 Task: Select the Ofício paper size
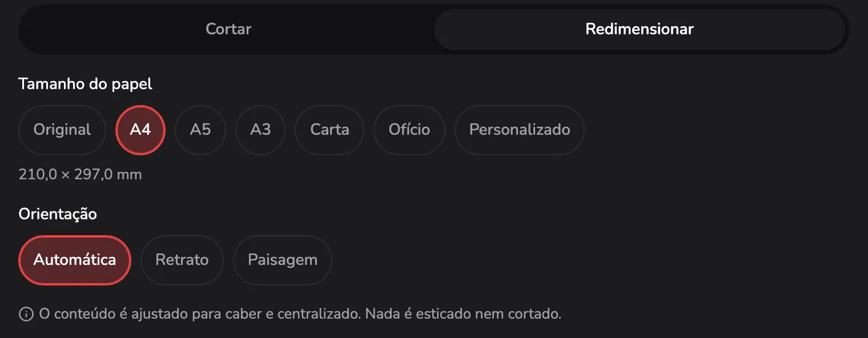(x=409, y=130)
